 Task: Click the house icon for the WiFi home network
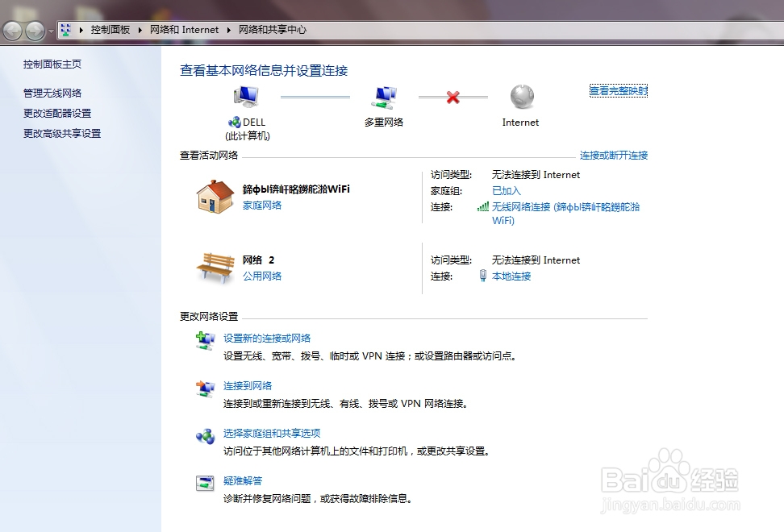[x=213, y=197]
